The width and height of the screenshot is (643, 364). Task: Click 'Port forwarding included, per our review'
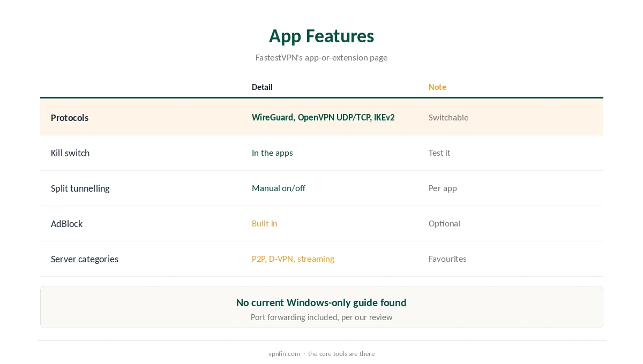[322, 317]
